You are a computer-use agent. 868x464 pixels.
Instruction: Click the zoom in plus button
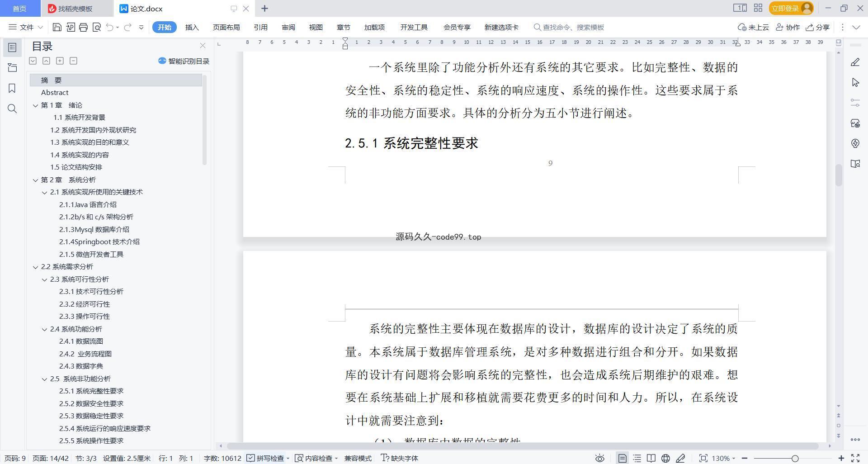[x=841, y=458]
